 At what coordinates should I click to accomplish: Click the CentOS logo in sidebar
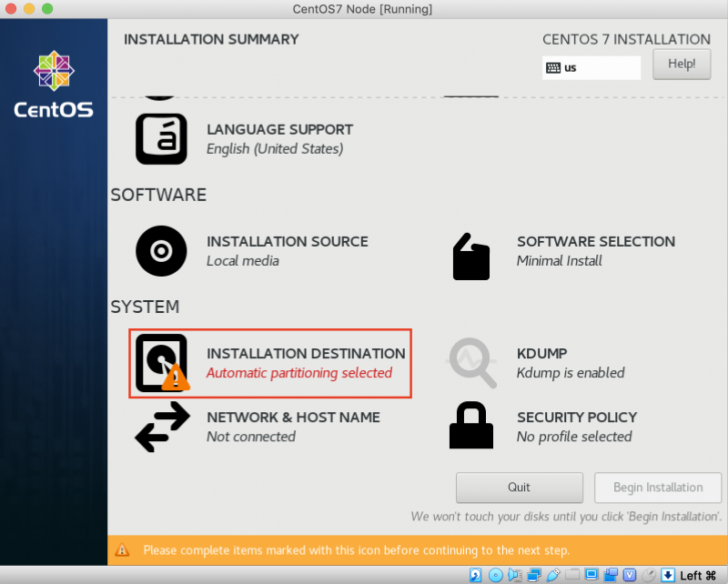[54, 85]
